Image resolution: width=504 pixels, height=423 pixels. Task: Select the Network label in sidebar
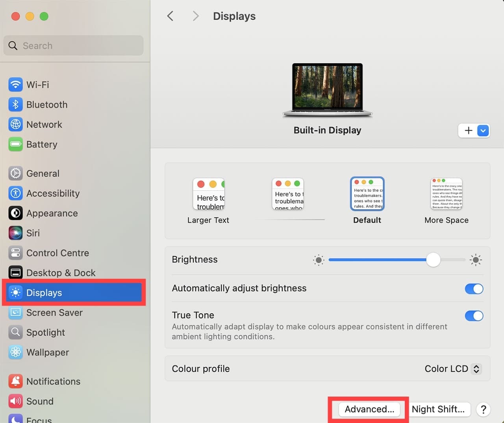pos(44,124)
